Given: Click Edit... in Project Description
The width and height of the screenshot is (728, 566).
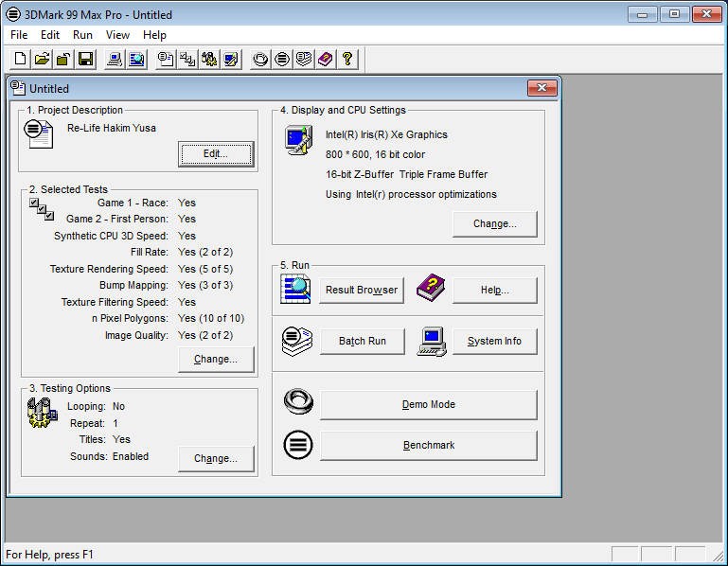Looking at the screenshot, I should click(216, 153).
